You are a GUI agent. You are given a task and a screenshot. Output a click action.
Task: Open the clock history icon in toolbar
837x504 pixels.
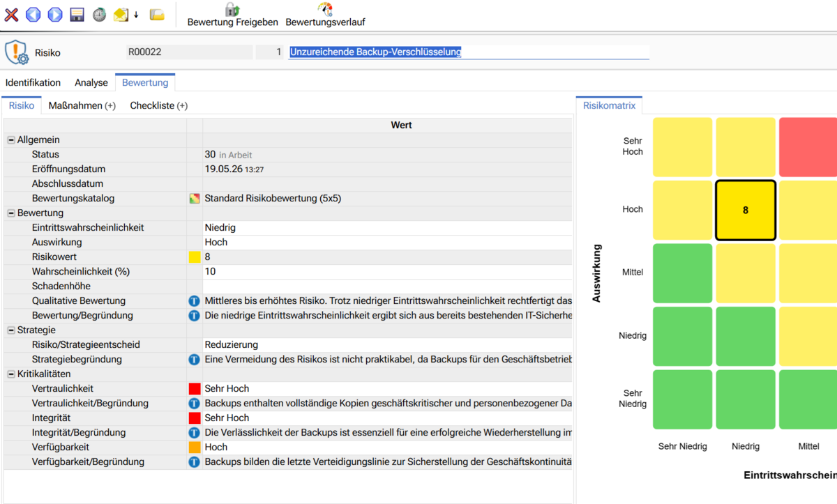click(100, 15)
